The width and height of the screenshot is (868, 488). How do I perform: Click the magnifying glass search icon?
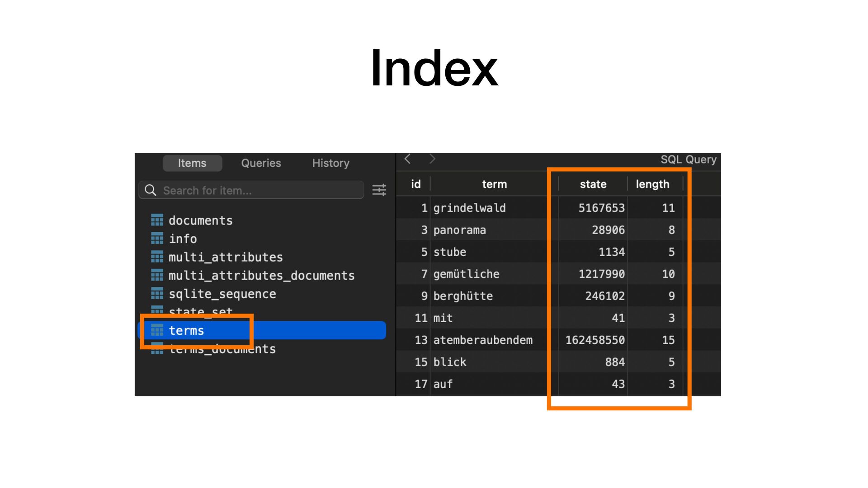[151, 190]
